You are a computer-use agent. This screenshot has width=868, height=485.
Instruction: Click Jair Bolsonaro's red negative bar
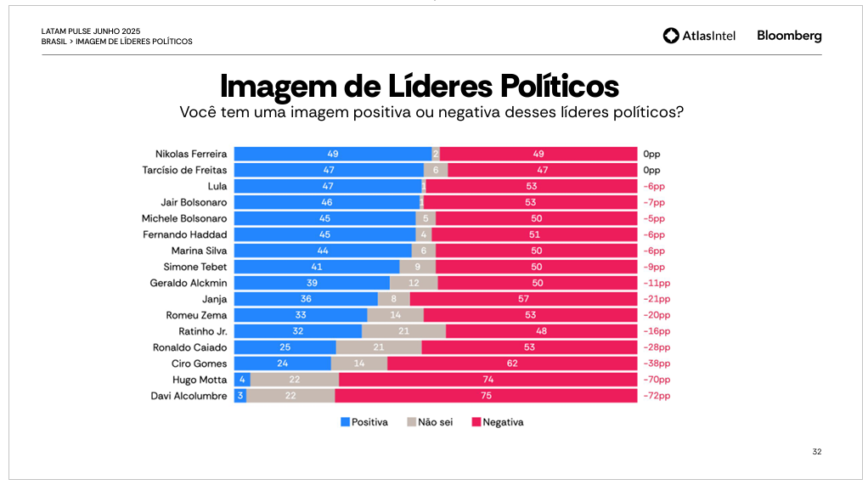click(x=529, y=202)
